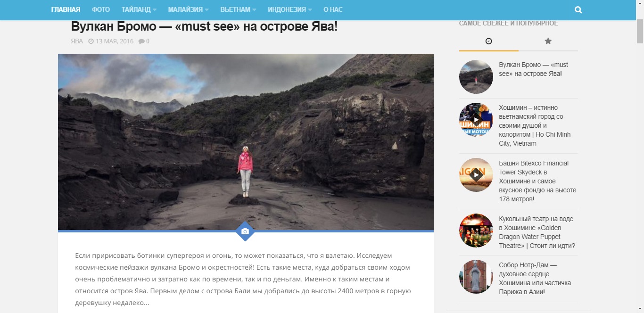Open the comments bubble icon with 0
This screenshot has width=644, height=313.
(144, 41)
